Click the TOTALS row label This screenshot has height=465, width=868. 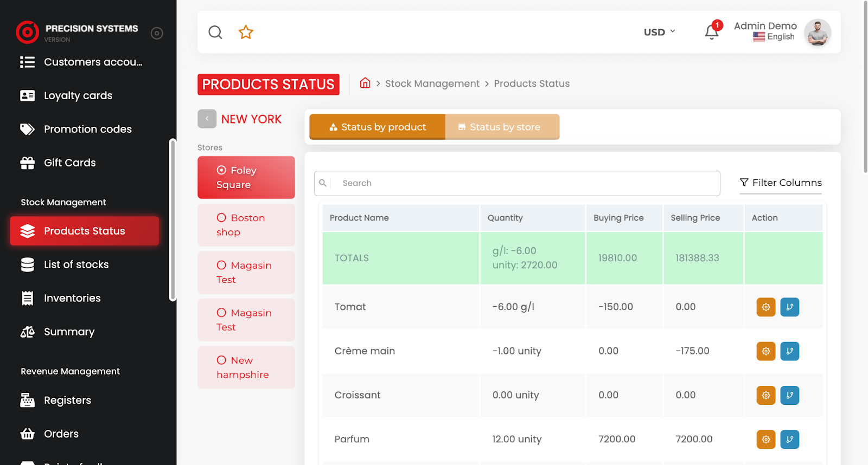pos(352,258)
